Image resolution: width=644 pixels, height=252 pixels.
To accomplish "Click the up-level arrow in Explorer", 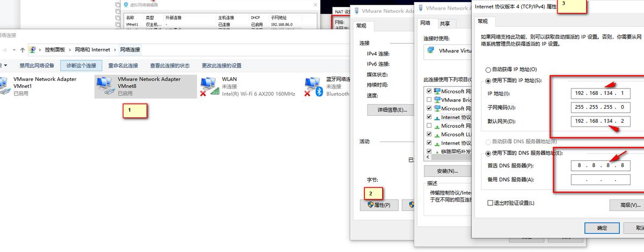I will click(23, 49).
